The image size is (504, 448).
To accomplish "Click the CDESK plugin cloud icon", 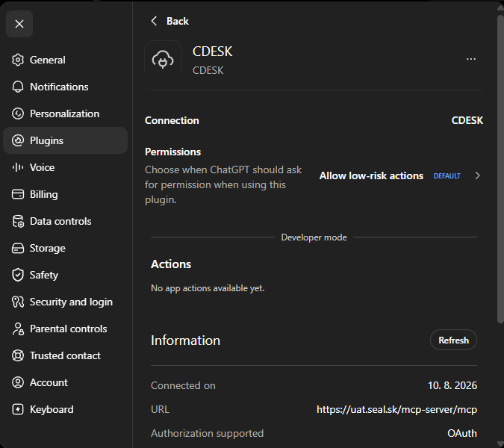I will coord(163,59).
